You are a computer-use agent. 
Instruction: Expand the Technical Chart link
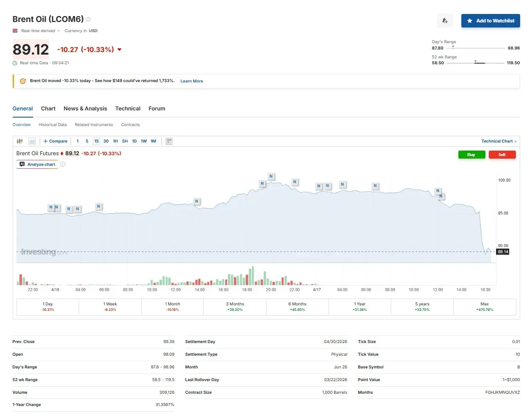point(499,141)
